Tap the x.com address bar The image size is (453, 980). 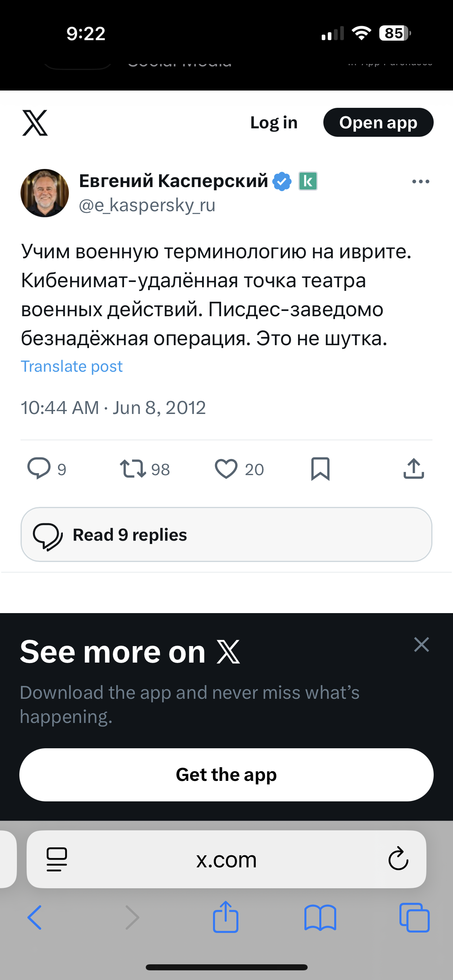(226, 860)
